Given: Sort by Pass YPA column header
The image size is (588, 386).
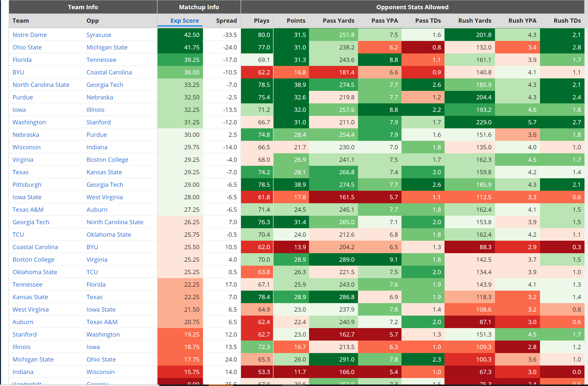Looking at the screenshot, I should click(x=384, y=21).
